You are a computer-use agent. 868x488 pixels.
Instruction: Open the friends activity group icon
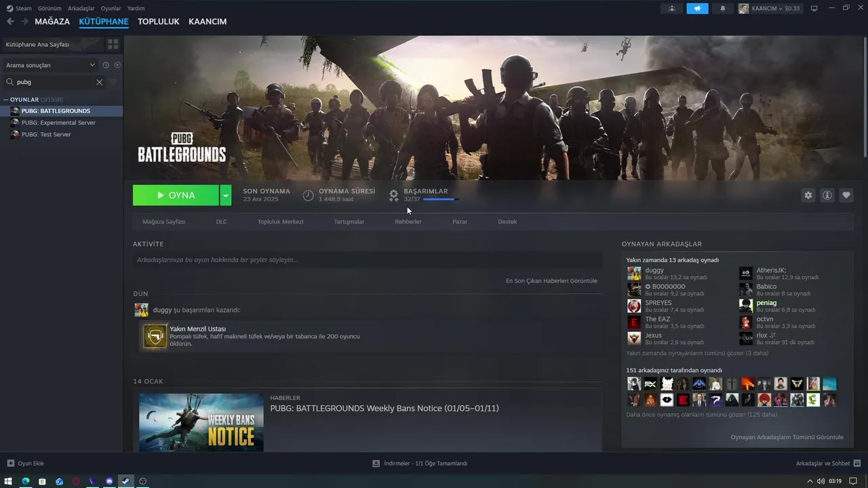(x=672, y=8)
